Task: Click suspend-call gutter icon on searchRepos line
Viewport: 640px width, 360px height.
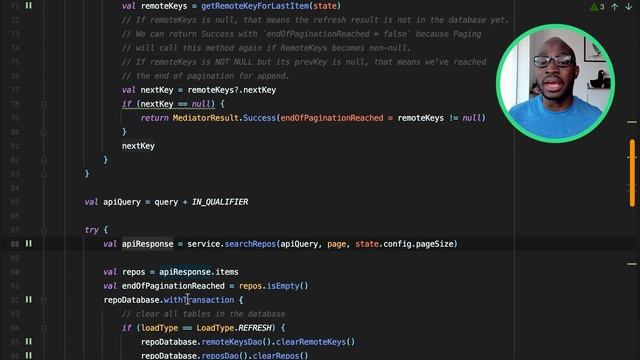Action: [x=29, y=244]
